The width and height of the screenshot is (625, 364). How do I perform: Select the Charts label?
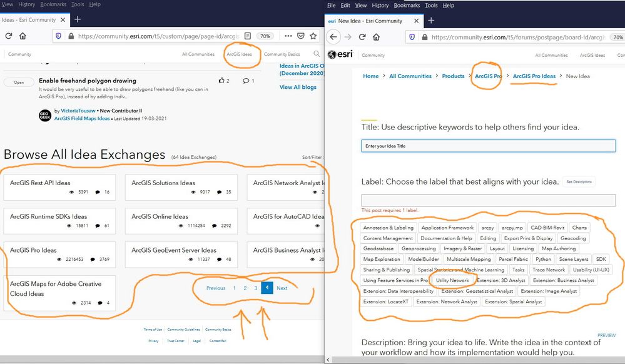tap(579, 228)
